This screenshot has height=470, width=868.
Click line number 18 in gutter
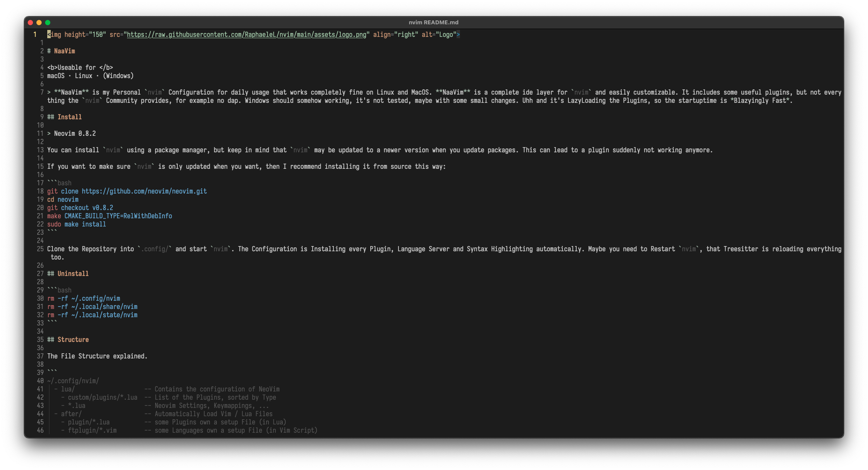(40, 191)
